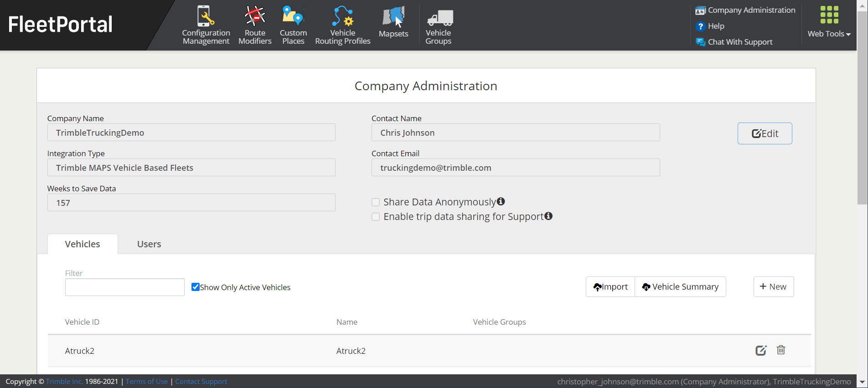Open Contact Support footer link
This screenshot has height=388, width=868.
(201, 382)
